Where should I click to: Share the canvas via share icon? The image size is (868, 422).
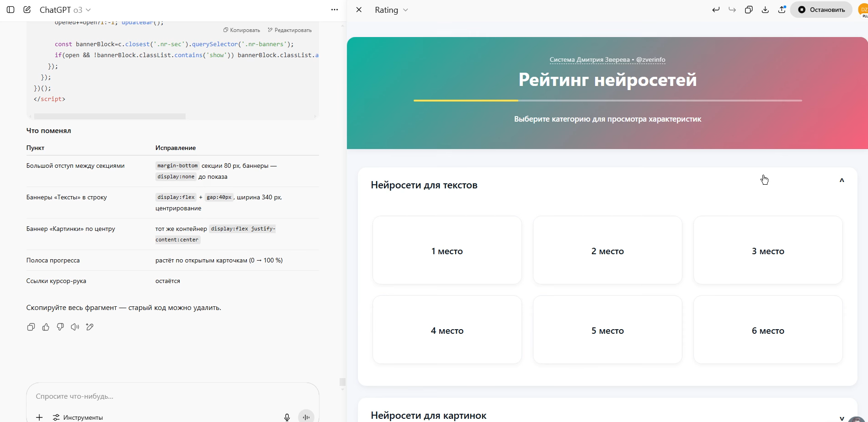(x=782, y=10)
